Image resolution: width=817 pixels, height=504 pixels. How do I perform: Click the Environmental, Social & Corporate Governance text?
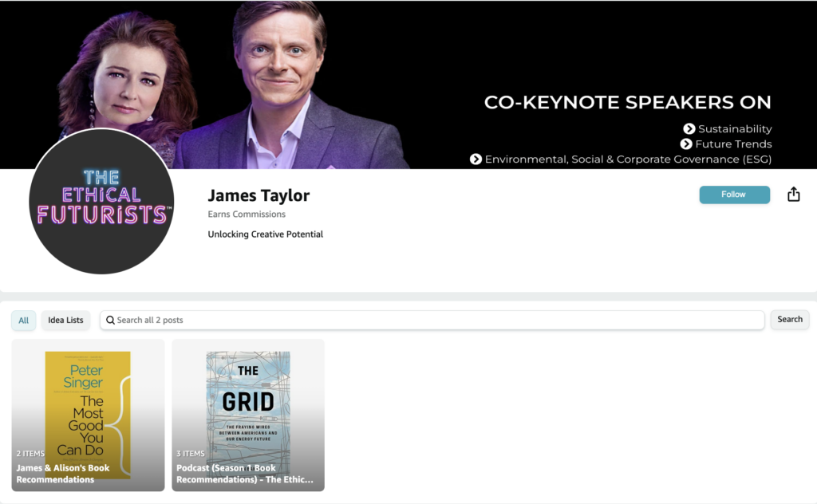point(628,159)
